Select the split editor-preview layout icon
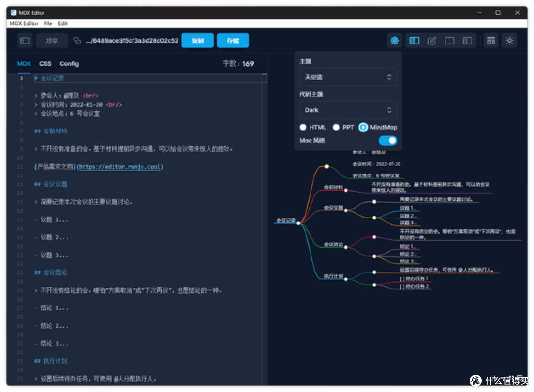The width and height of the screenshot is (534, 392). (x=414, y=41)
